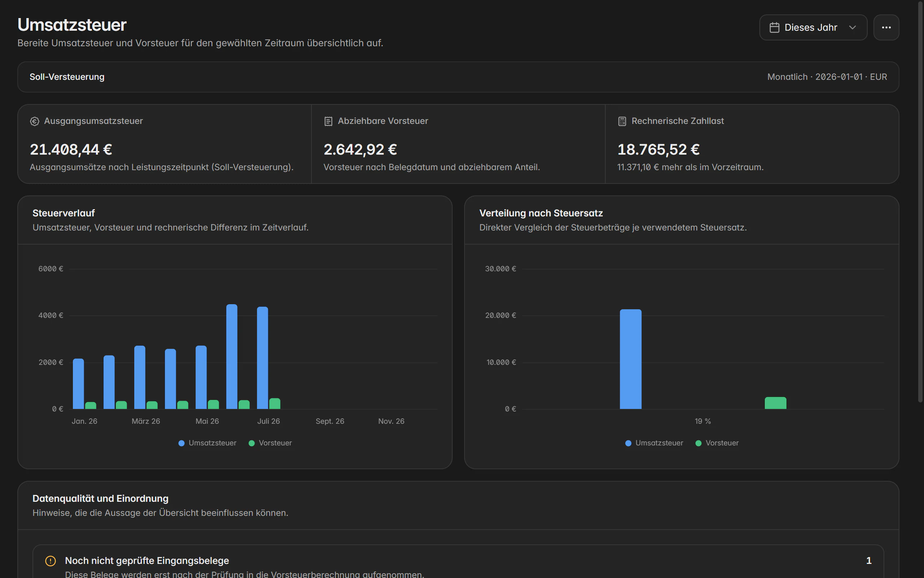Select the blue Umsatzsteuer bar for Juli 26
Viewport: 924px width, 578px height.
pyautogui.click(x=262, y=358)
